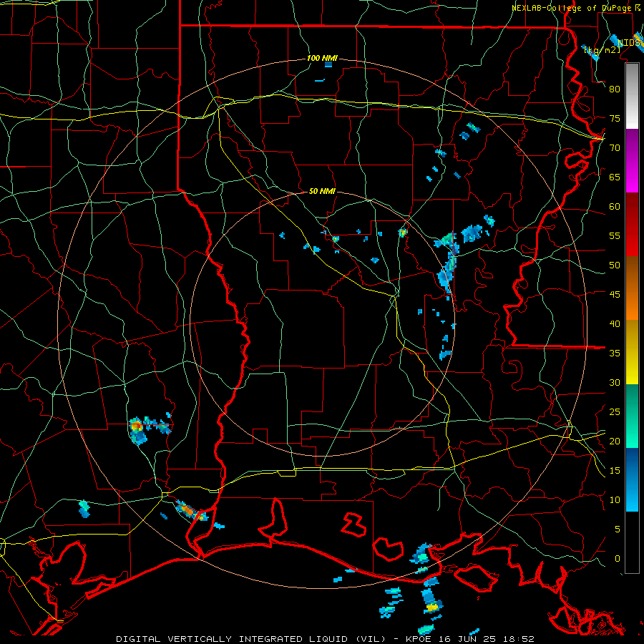Image resolution: width=644 pixels, height=644 pixels.
Task: Click the 25 value on the VIL scale
Action: tap(615, 412)
